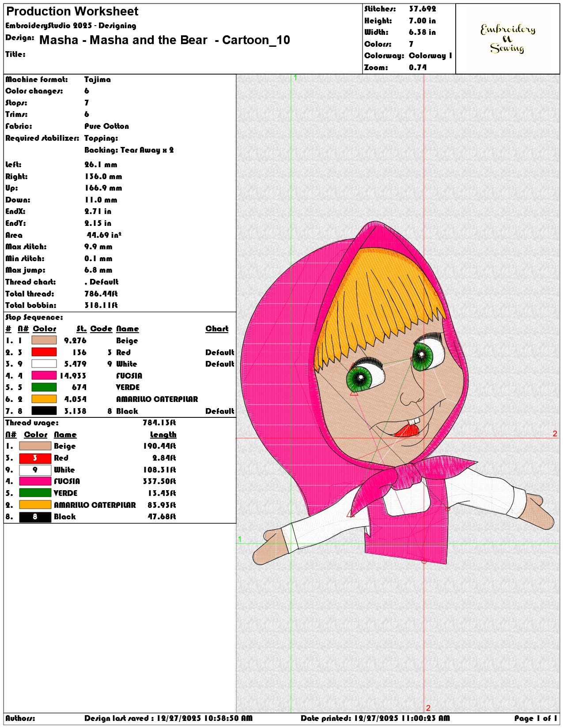Viewport: 563px width, 728px height.
Task: Select the FUCSIA thread length 337.50ft
Action: 159,481
